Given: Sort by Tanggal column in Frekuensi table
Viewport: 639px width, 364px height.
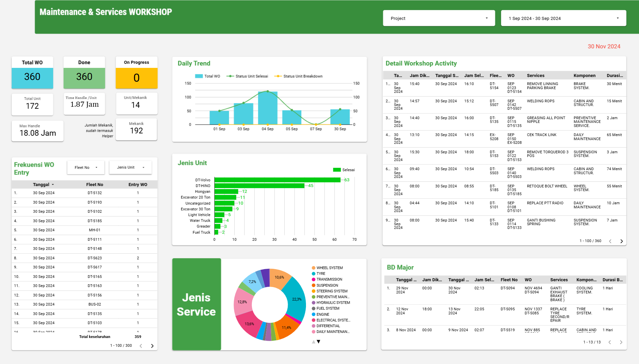Looking at the screenshot, I should 41,185.
